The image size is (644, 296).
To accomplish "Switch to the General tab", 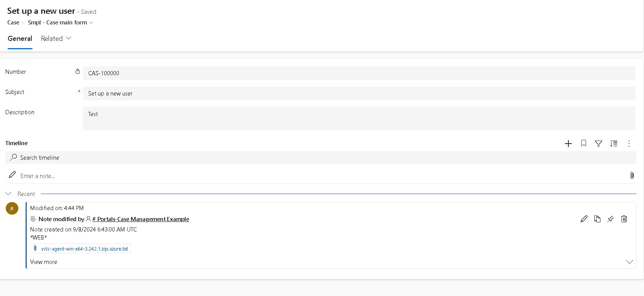I will pos(20,39).
